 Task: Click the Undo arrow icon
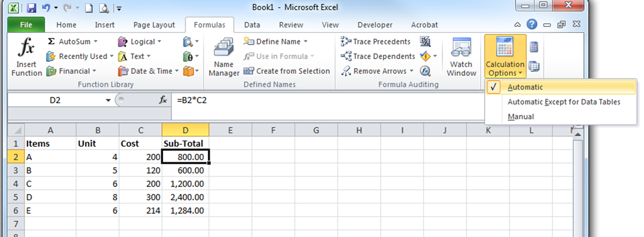click(47, 8)
